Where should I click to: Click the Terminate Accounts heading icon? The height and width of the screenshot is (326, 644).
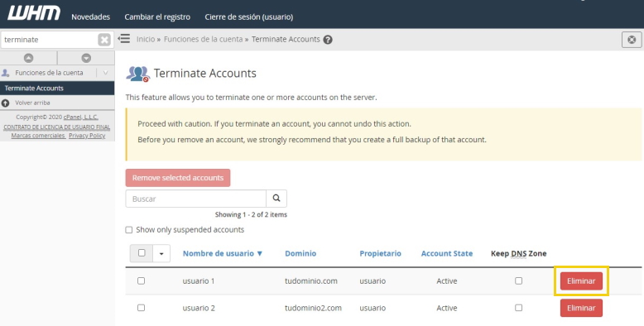(x=137, y=74)
